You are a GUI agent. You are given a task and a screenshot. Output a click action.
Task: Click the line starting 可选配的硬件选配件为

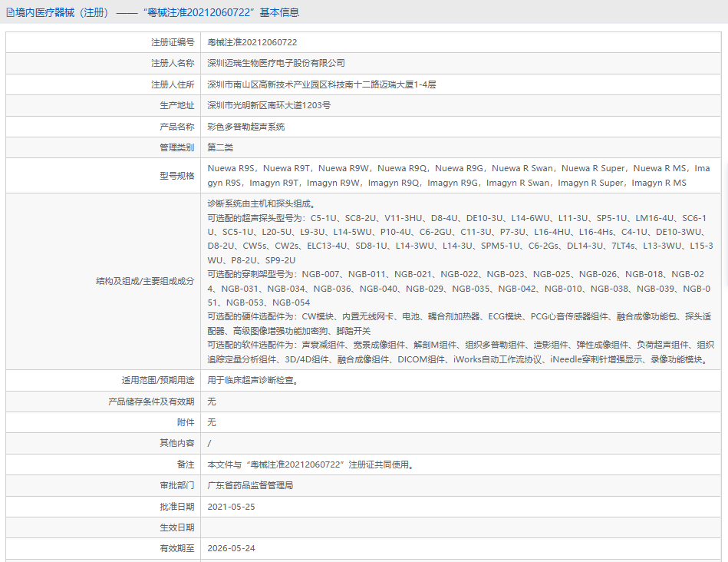tap(460, 323)
